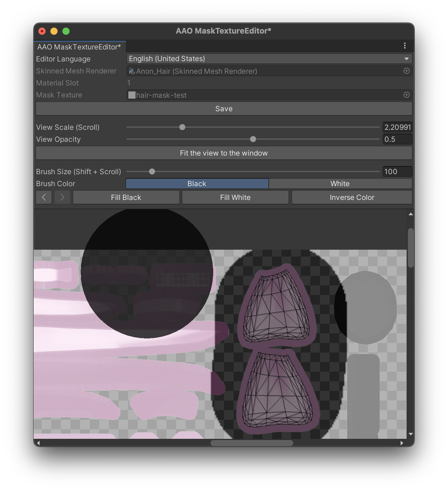This screenshot has height=491, width=448.
Task: Redo with the right arrow button
Action: (x=62, y=197)
